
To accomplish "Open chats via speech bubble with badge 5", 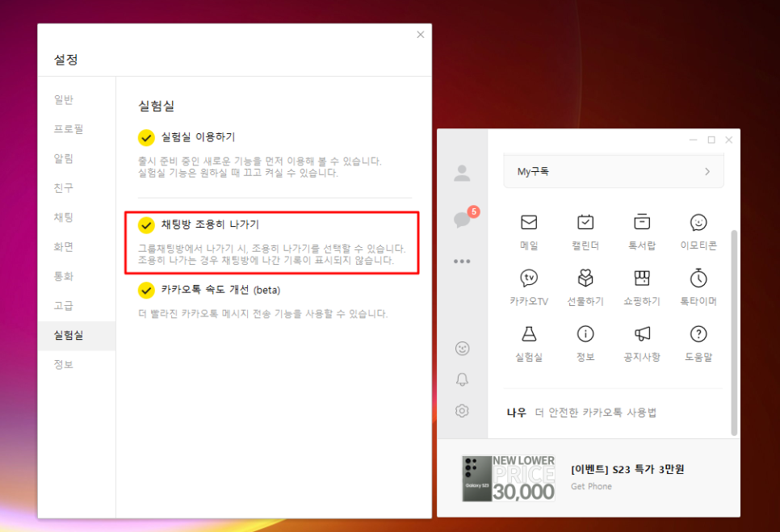I will 463,218.
